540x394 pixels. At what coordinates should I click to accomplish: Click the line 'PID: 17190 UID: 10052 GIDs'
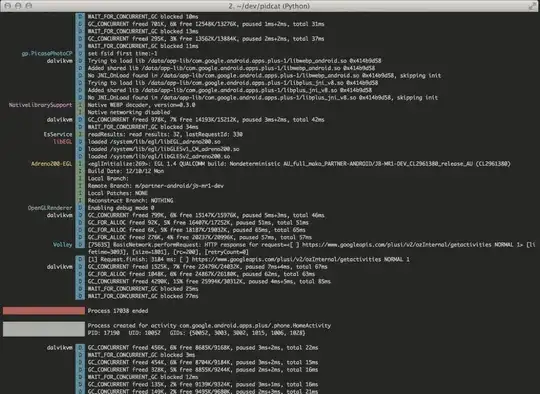[x=197, y=333]
